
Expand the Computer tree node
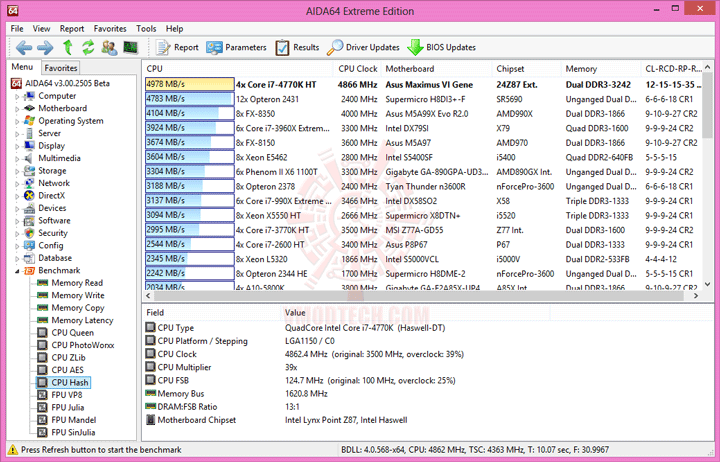coord(17,96)
